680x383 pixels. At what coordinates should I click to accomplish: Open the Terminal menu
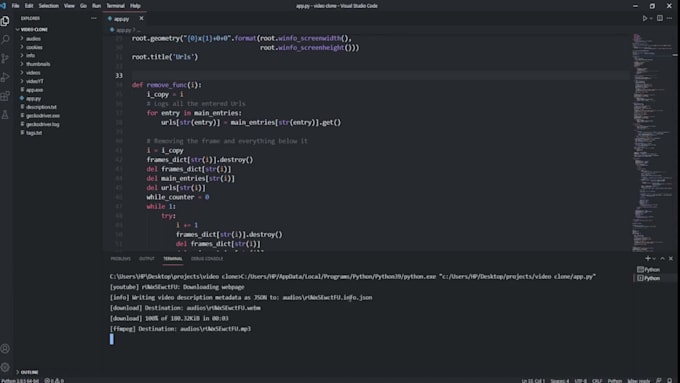point(115,6)
